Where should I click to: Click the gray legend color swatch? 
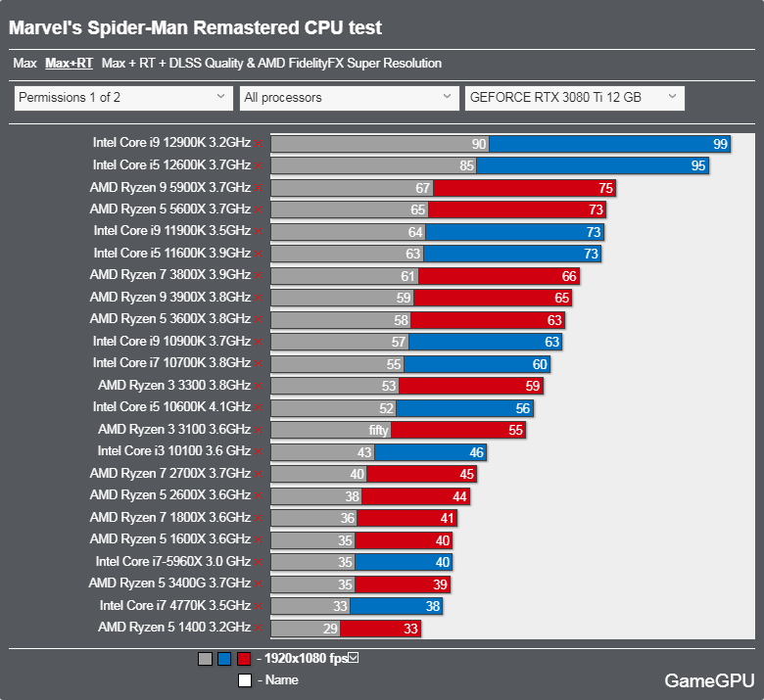[x=205, y=659]
